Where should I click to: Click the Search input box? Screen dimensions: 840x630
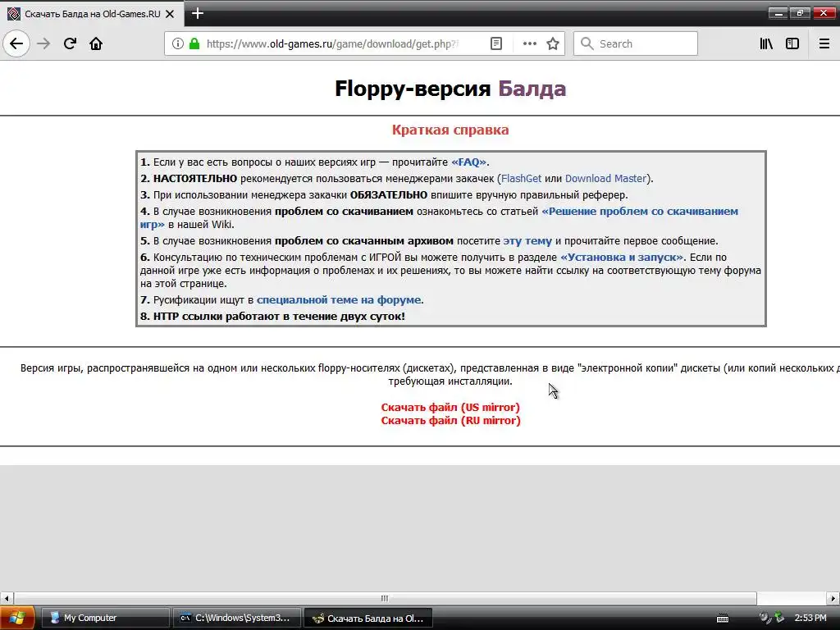(636, 43)
